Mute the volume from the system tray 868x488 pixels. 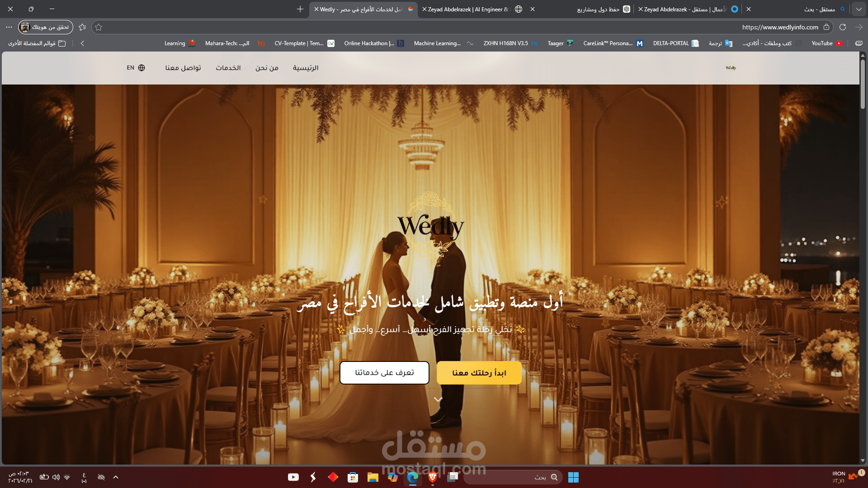click(x=56, y=477)
